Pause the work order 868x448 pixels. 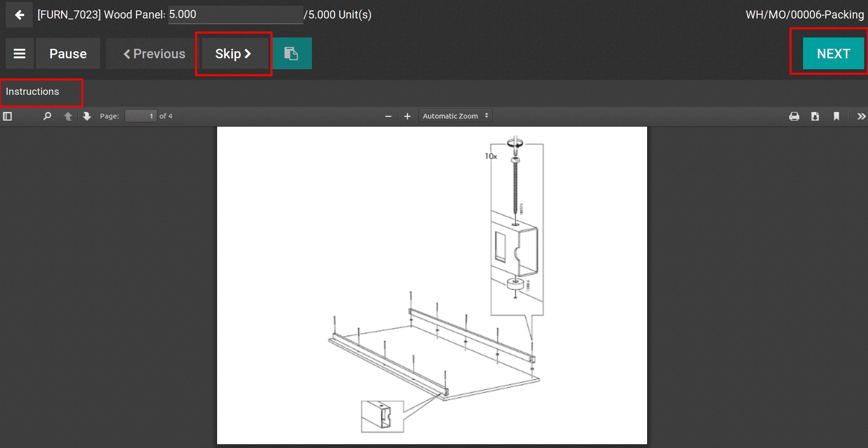pos(68,54)
